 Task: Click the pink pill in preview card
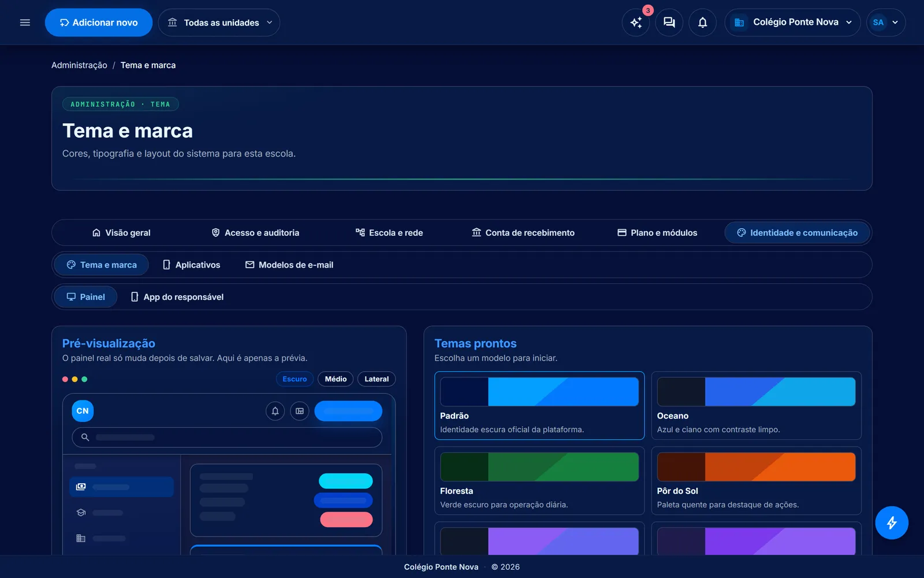click(x=346, y=520)
